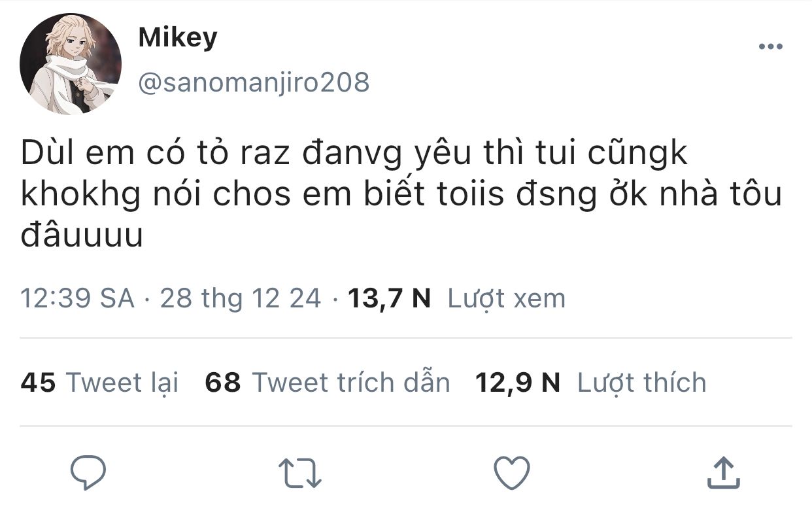The image size is (812, 518).
Task: Click the date 28 thg 12 24
Action: point(241,298)
